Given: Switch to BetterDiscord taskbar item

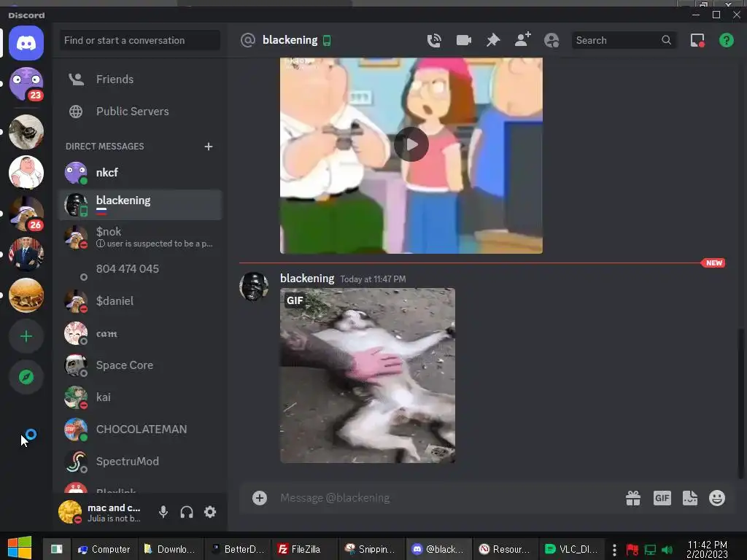Looking at the screenshot, I should 238,550.
